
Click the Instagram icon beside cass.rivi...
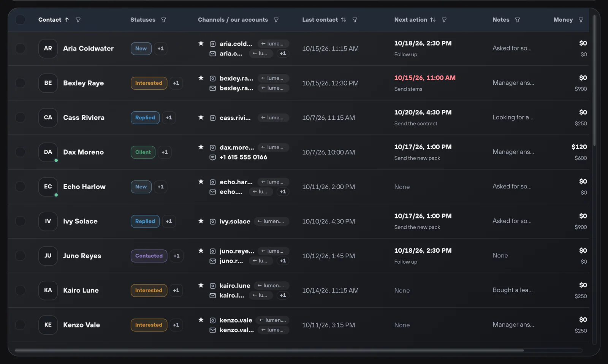(x=213, y=118)
